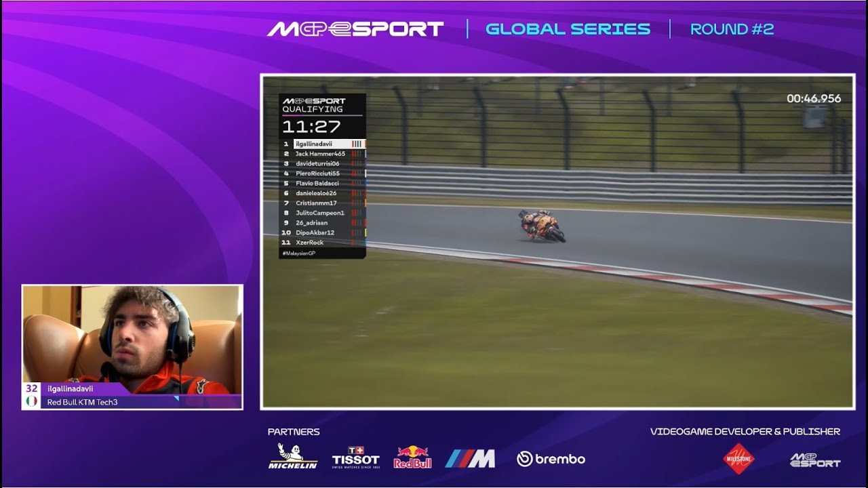Click the #MalaysianGP hashtag
The width and height of the screenshot is (868, 488).
298,253
